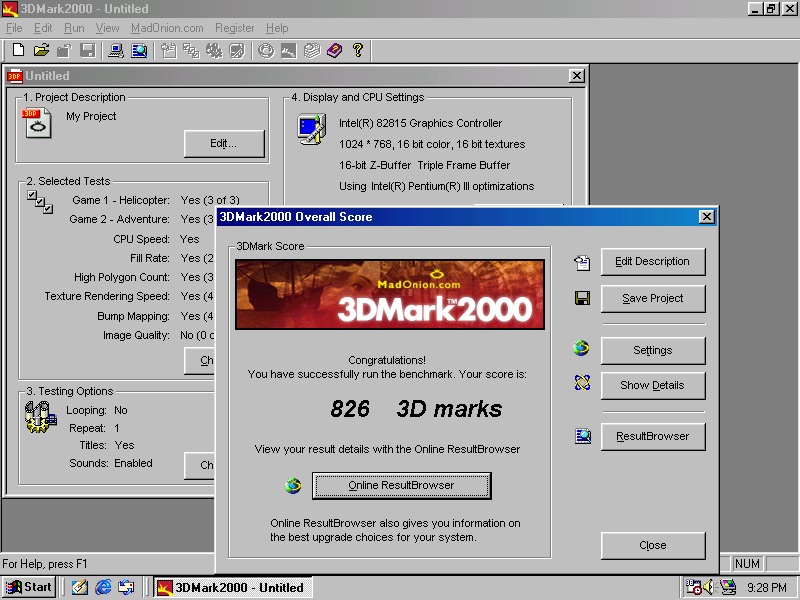Click the volume speaker tray icon

pyautogui.click(x=708, y=587)
